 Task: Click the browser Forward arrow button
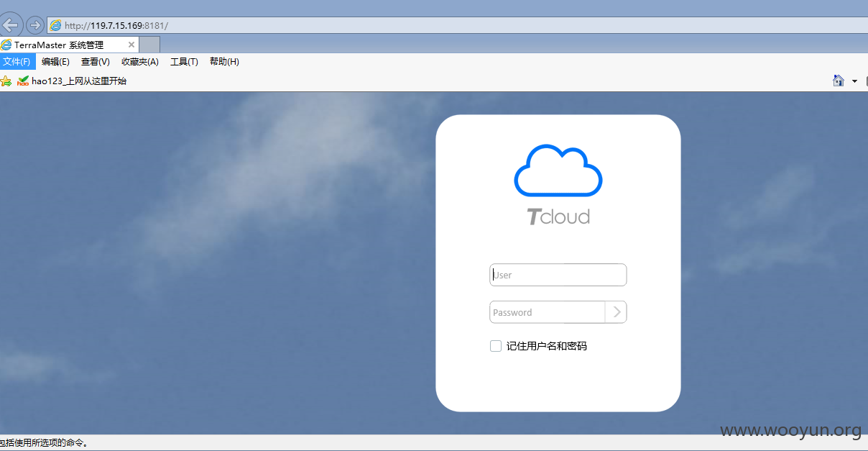coord(34,25)
